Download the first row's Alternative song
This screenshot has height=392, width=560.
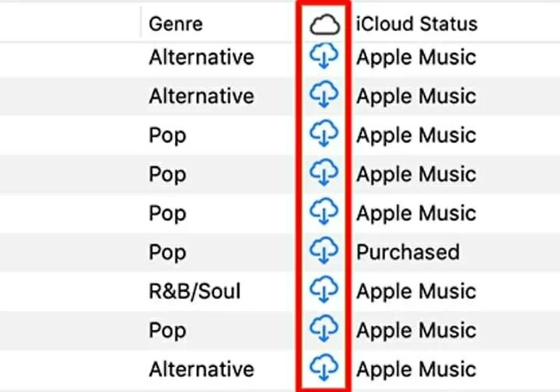point(324,57)
